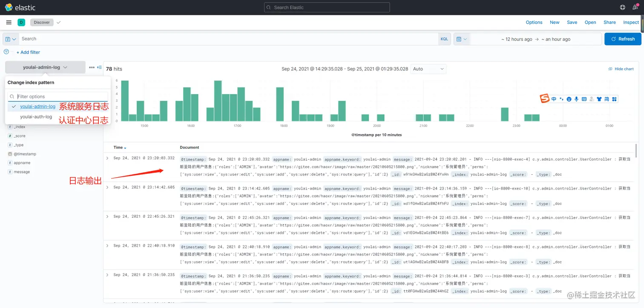This screenshot has width=644, height=308.
Task: Click the _index field type icon
Action: [x=10, y=127]
